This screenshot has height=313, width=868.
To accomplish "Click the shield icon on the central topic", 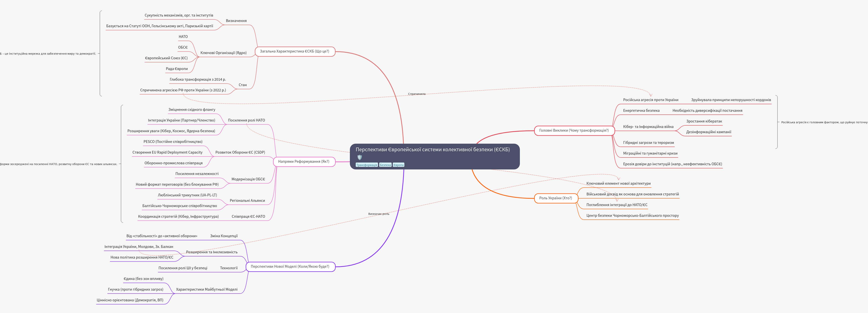I will [360, 157].
